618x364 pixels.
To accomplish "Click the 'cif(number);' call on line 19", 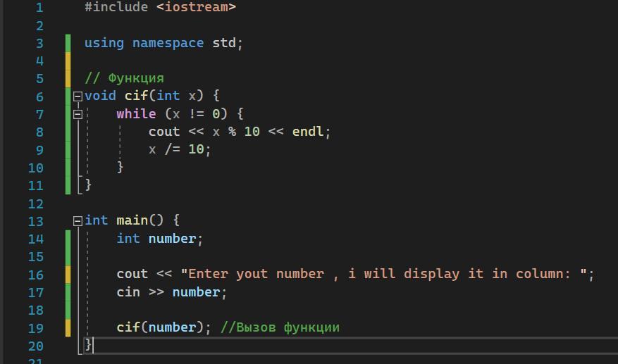I will pos(164,327).
